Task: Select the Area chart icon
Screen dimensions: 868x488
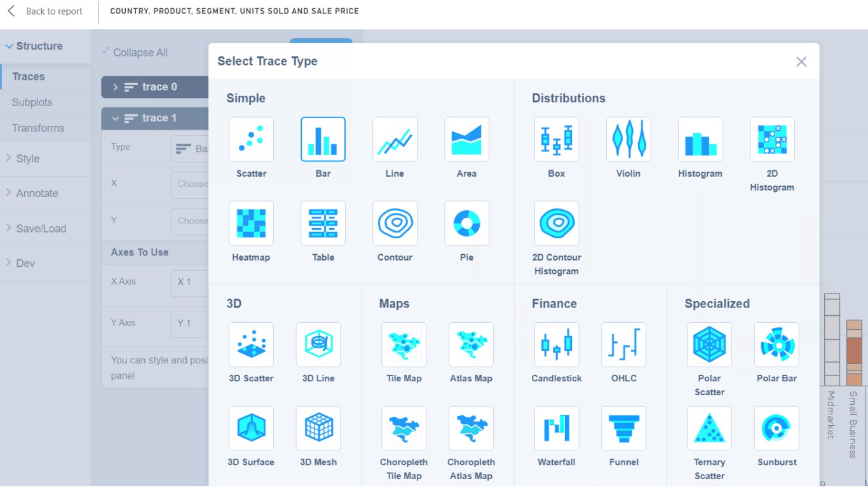Action: coord(466,139)
